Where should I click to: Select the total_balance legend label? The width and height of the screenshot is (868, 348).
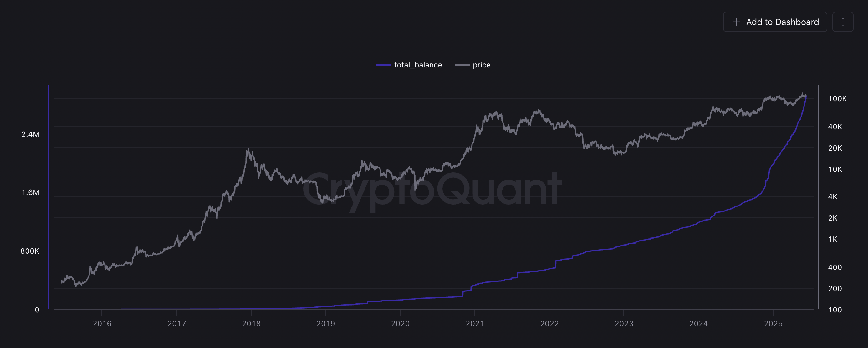click(x=418, y=65)
